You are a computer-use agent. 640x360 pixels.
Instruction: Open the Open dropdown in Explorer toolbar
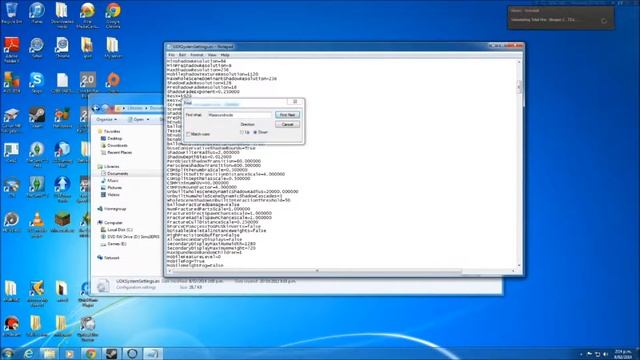(x=138, y=119)
